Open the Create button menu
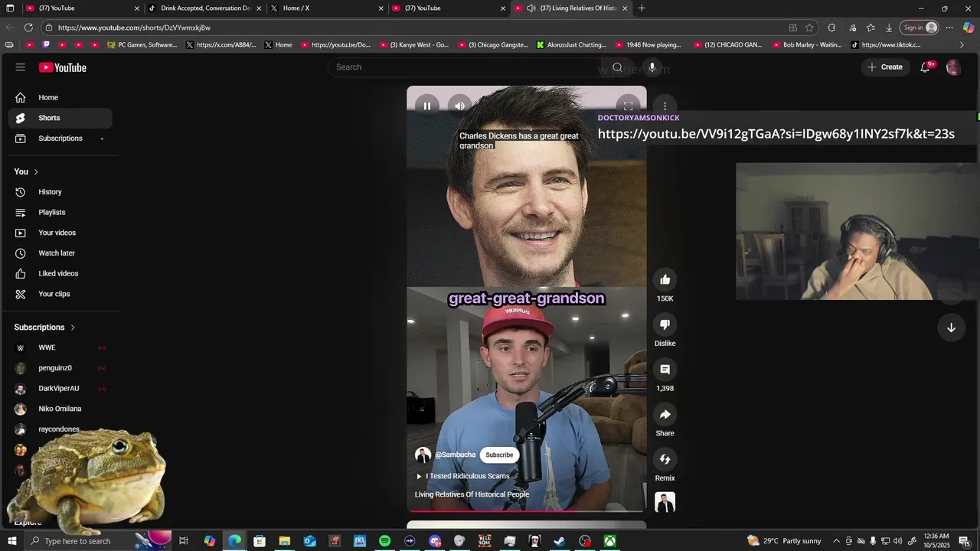Screen dimensions: 980x551 [x=884, y=67]
